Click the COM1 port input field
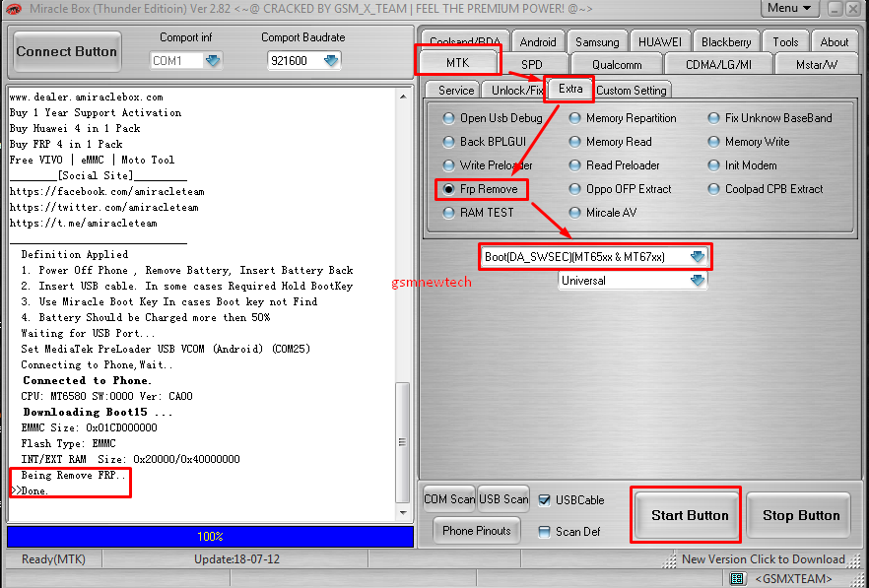869x588 pixels. [x=175, y=60]
